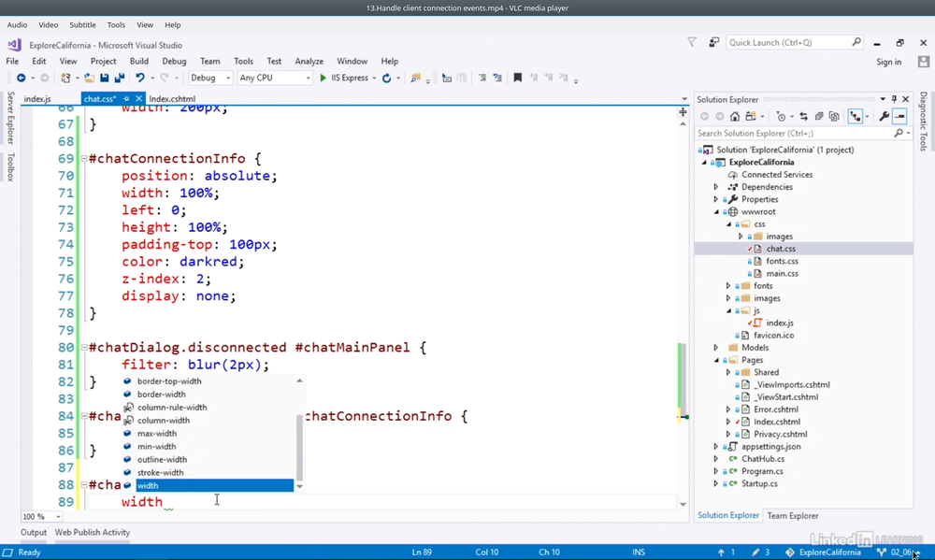935x560 pixels.
Task: Close the chat.css tab
Action: point(139,98)
